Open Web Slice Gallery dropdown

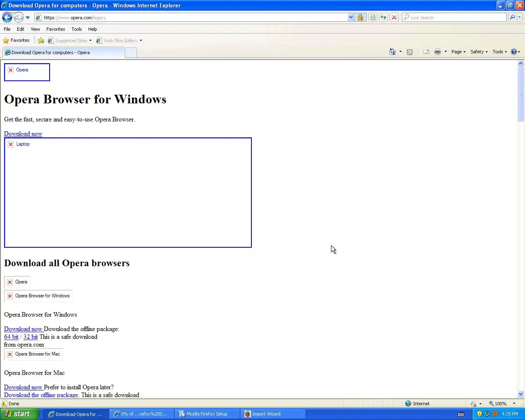tap(119, 41)
